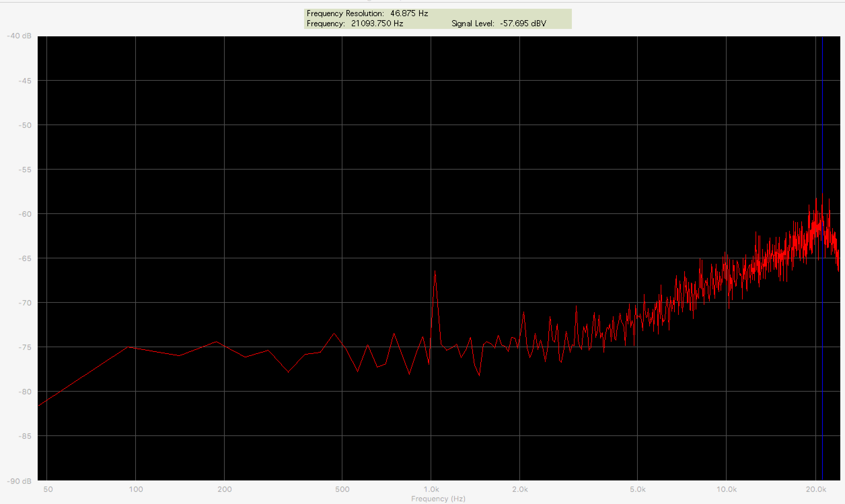
Task: Click the '-55' level axis label
Action: point(25,170)
